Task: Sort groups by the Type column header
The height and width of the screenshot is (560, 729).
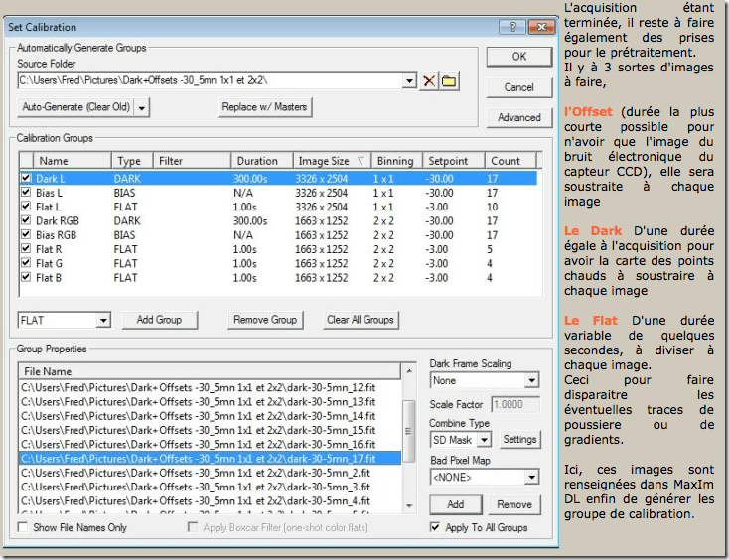Action: pos(132,161)
